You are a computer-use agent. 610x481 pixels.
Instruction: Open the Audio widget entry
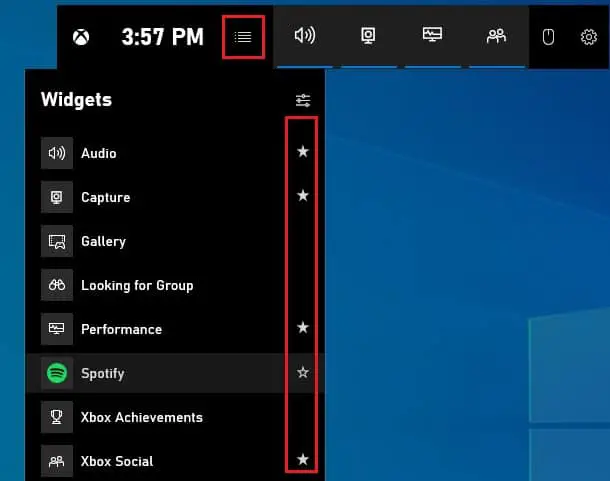(175, 153)
